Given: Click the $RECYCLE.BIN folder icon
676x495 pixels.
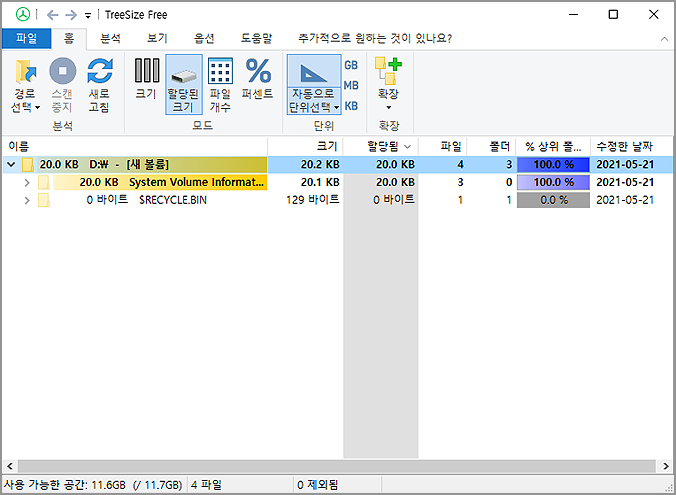Looking at the screenshot, I should (44, 200).
